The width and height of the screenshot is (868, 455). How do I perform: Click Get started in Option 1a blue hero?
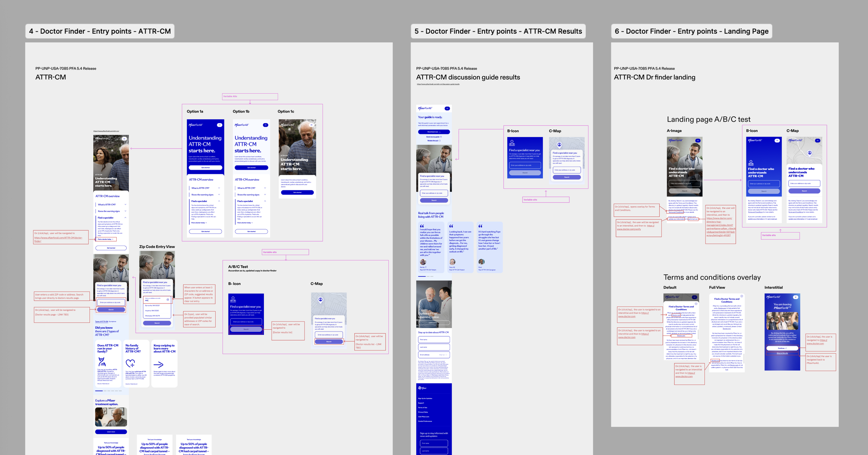click(x=206, y=167)
